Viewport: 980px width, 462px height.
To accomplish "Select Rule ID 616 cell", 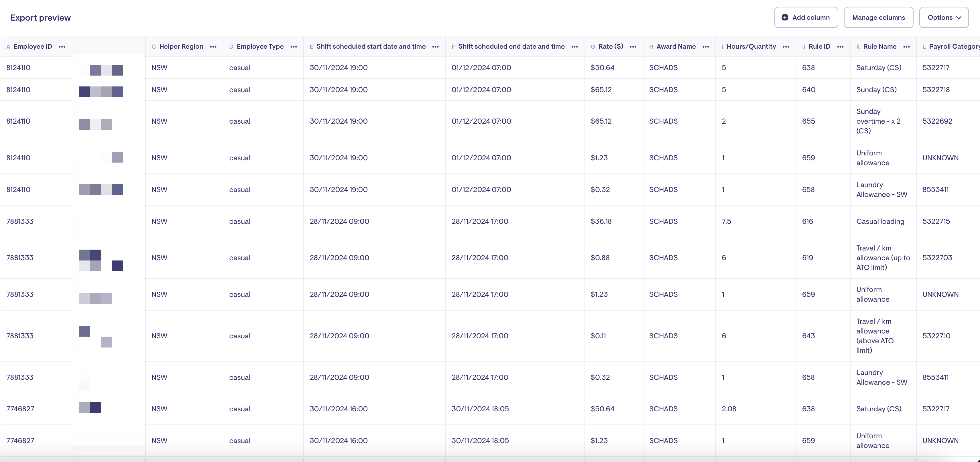I will tap(807, 221).
